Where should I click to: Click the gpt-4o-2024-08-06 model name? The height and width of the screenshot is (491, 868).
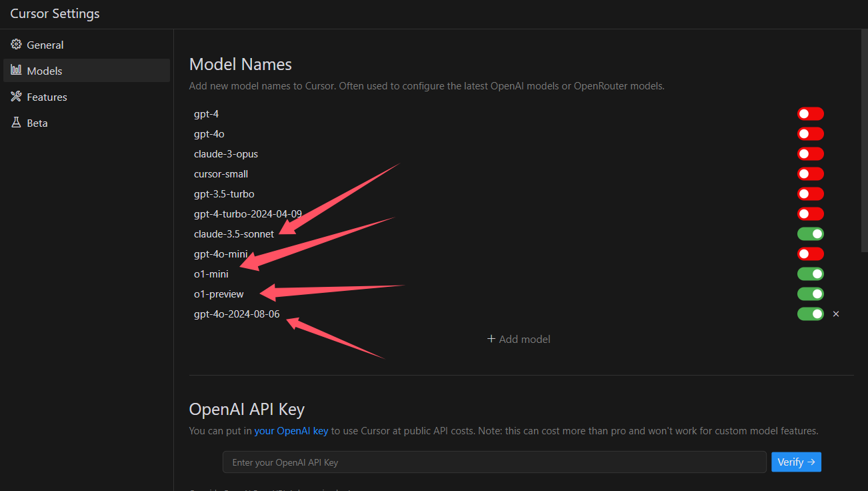(237, 314)
